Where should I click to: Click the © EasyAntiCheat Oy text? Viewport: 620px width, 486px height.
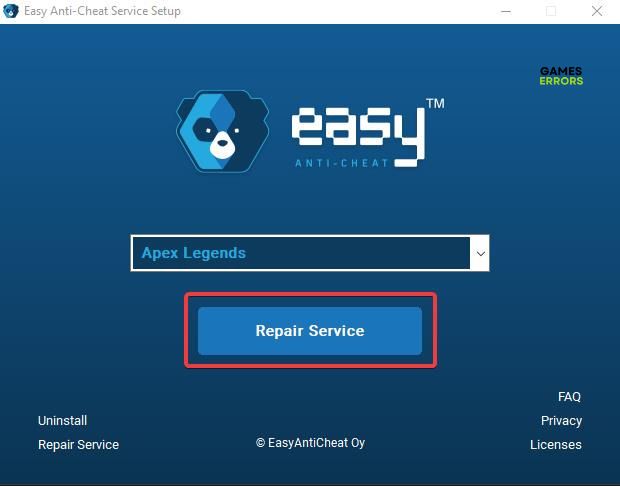tap(310, 443)
